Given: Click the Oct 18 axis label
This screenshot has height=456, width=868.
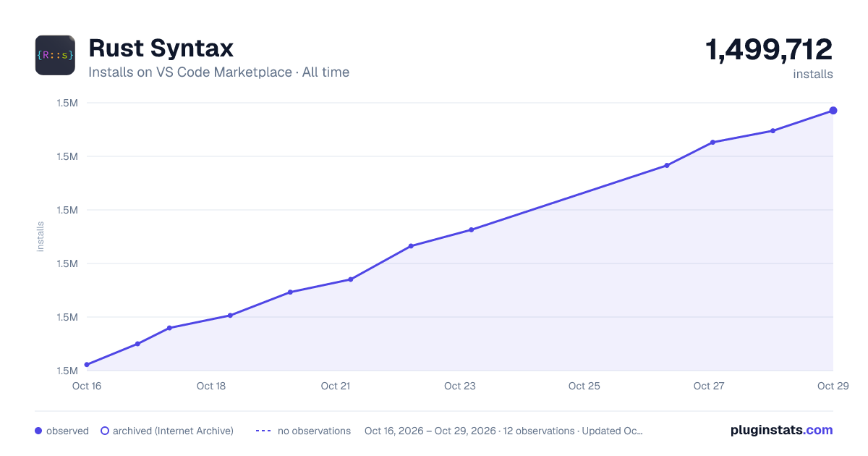Looking at the screenshot, I should tap(211, 386).
